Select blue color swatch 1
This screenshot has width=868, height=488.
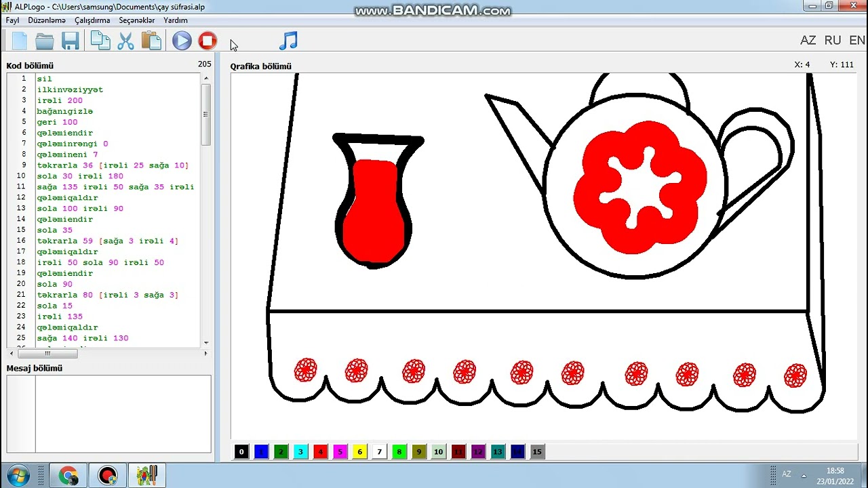[261, 451]
